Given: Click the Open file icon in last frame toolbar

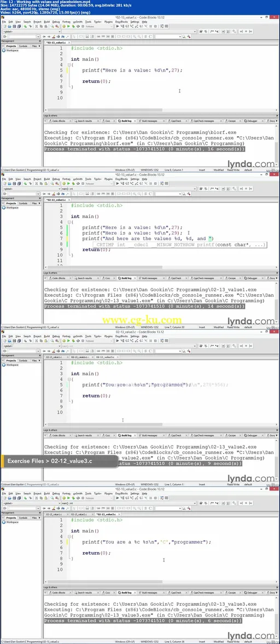Looking at the screenshot, I should (x=8, y=498).
